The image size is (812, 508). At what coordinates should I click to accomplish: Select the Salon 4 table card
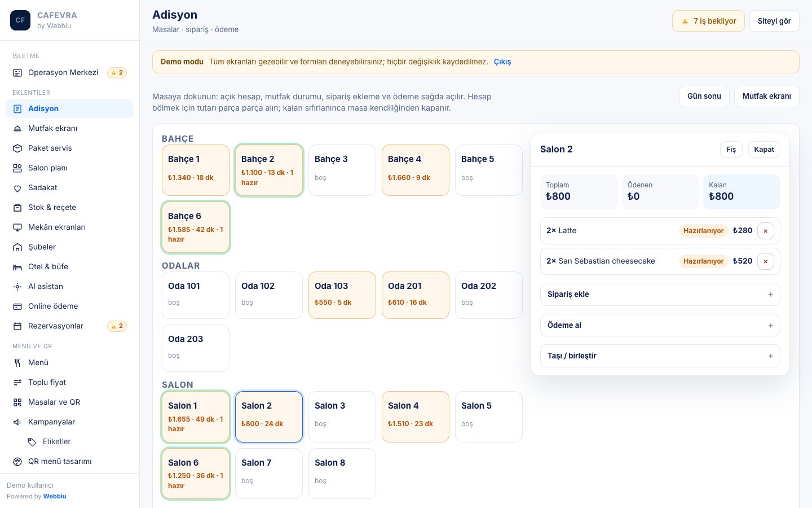(x=416, y=417)
